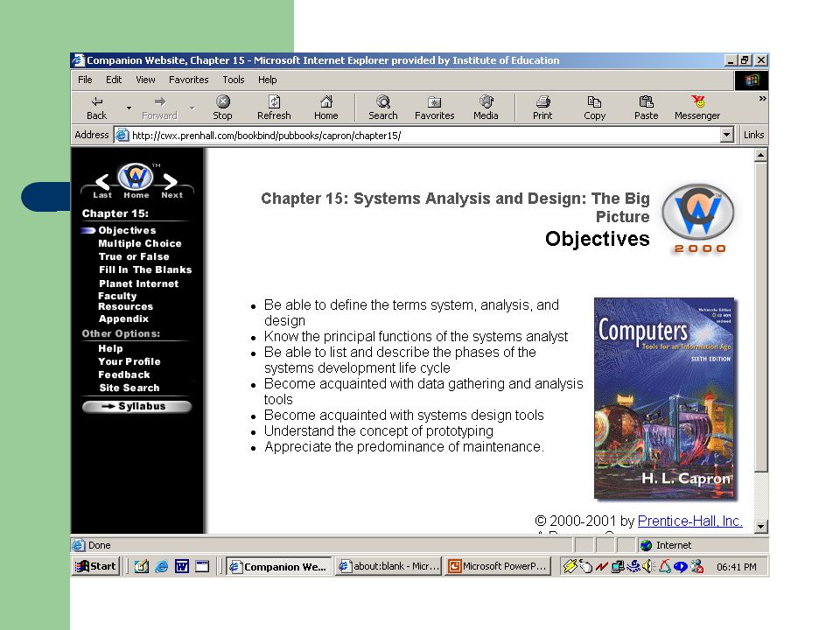
Task: Click Word quick launch icon on taskbar
Action: [182, 566]
